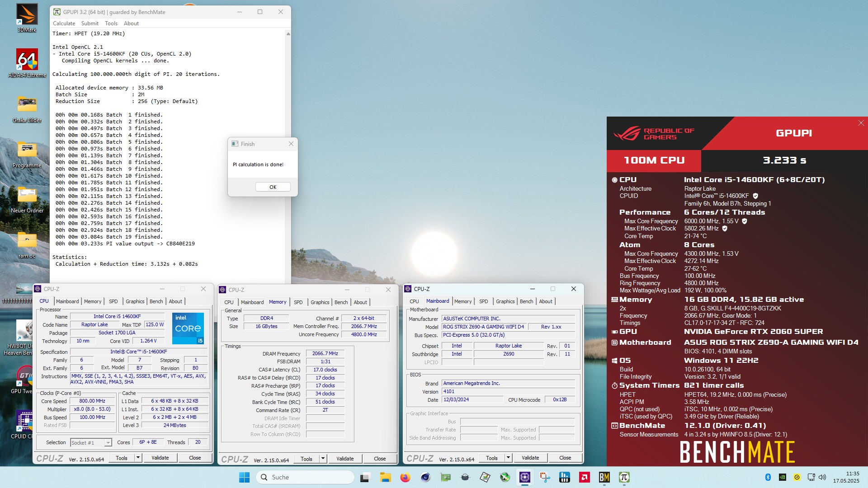Screen dimensions: 868x488
Task: Expand the Selection Socket #1 dropdown
Action: (108, 443)
